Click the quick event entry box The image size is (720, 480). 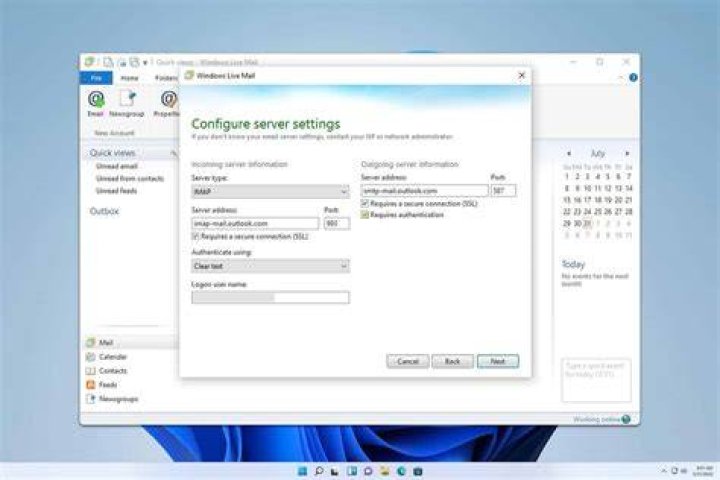click(596, 380)
